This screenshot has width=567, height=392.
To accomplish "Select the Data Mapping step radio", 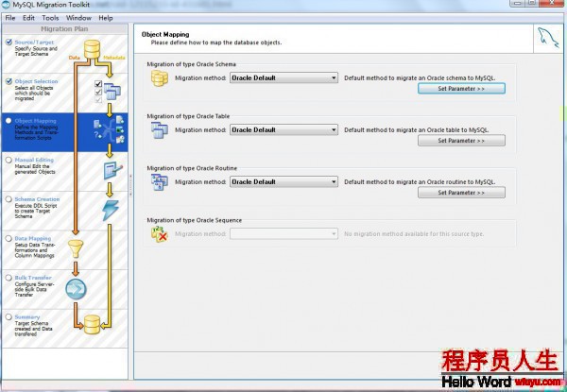I will tap(9, 238).
